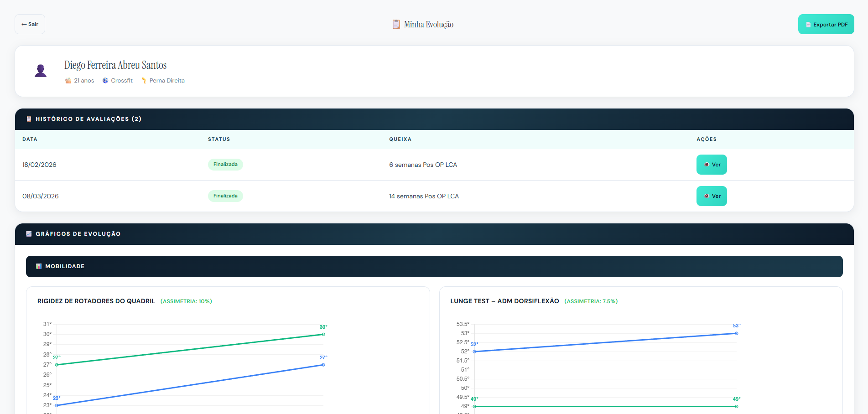View the 18/02/2026 evaluation
868x414 pixels.
[711, 165]
